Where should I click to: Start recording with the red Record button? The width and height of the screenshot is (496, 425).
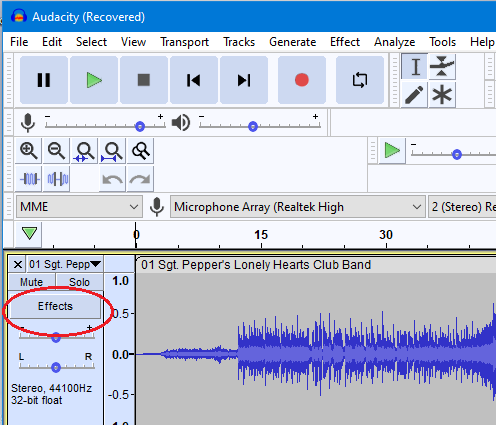pyautogui.click(x=302, y=80)
